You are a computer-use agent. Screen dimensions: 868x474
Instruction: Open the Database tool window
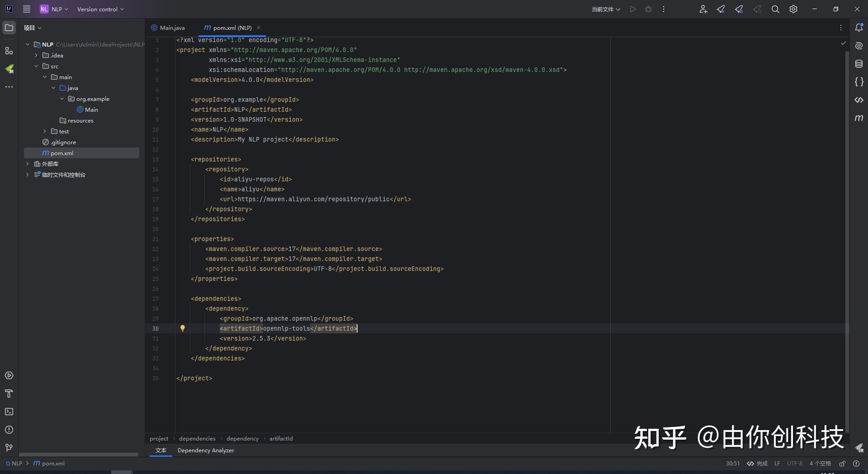tap(859, 64)
